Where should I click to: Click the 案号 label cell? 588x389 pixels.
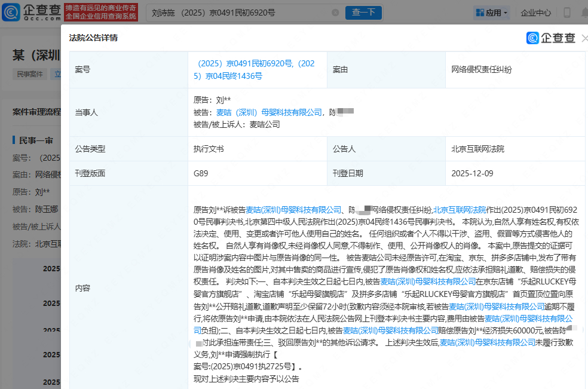128,69
